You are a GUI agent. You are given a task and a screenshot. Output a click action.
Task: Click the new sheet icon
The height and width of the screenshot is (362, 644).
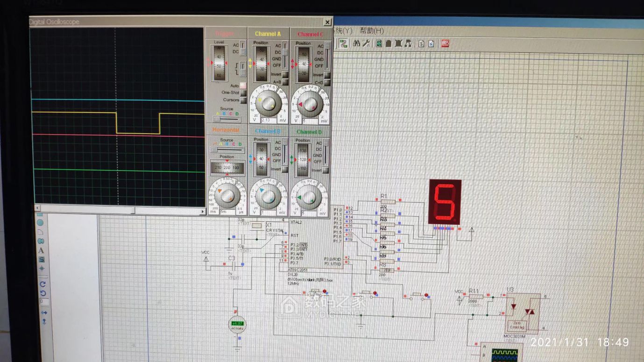(x=389, y=43)
